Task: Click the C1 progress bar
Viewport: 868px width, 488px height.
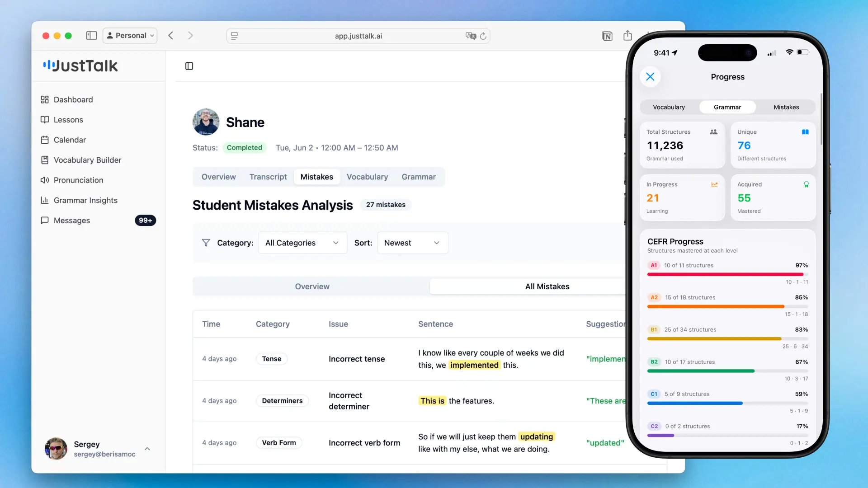Action: 727,403
